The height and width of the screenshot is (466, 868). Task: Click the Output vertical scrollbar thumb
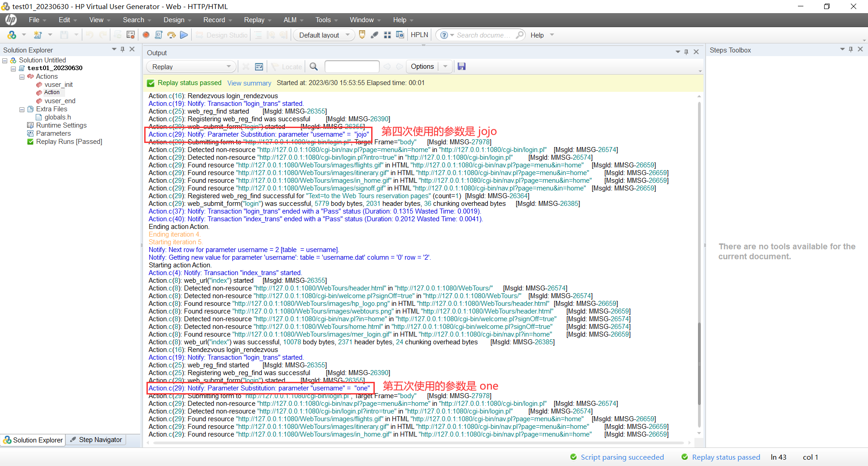point(699,363)
